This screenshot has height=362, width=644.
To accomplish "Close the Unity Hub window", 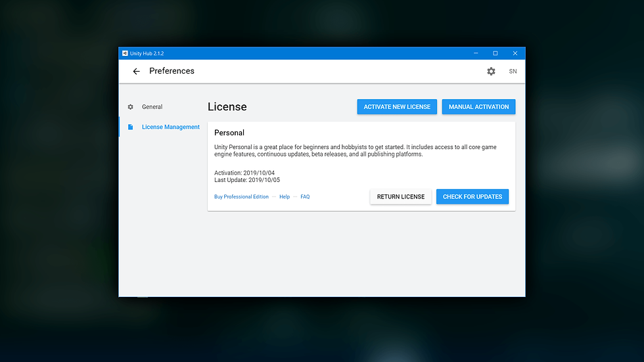I will (x=515, y=53).
